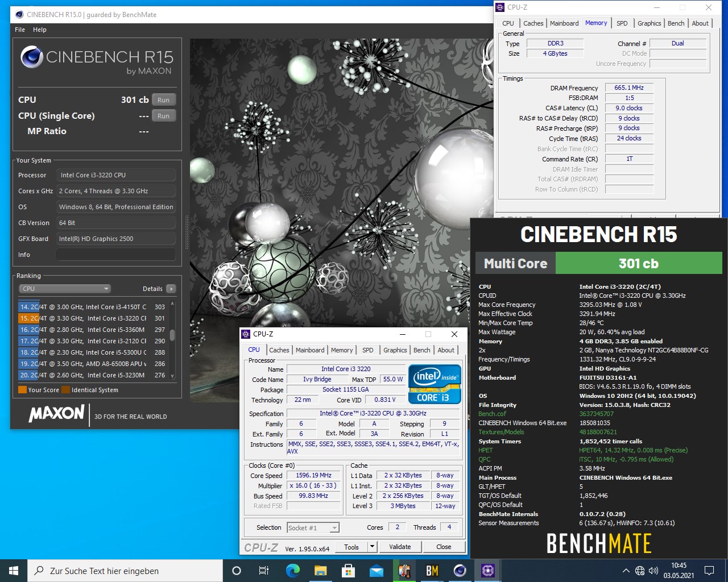728x582 pixels.
Task: Switch to Bench tab in front CPU-Z
Action: coord(422,350)
